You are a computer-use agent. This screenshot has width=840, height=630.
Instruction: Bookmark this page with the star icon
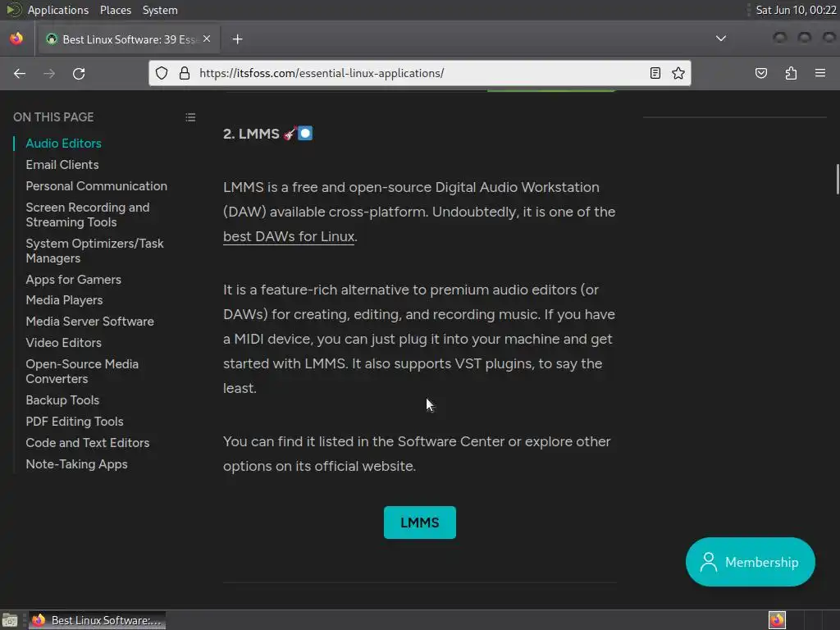678,73
